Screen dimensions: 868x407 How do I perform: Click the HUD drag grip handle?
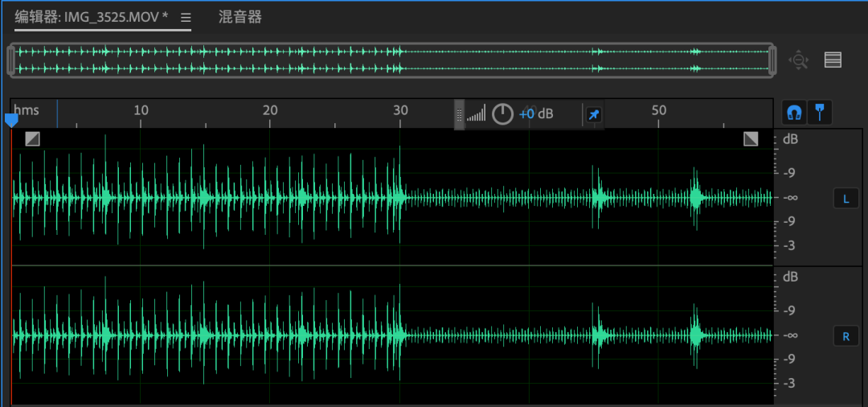click(x=459, y=114)
